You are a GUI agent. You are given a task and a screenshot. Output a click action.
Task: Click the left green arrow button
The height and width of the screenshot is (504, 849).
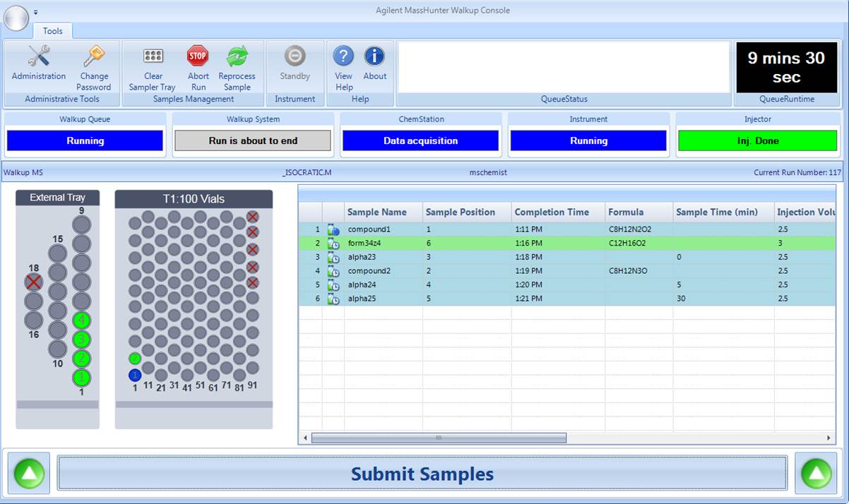click(29, 473)
